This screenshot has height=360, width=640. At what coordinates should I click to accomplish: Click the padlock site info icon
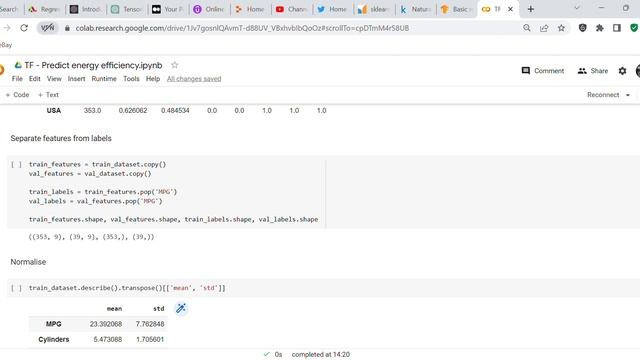coord(67,28)
